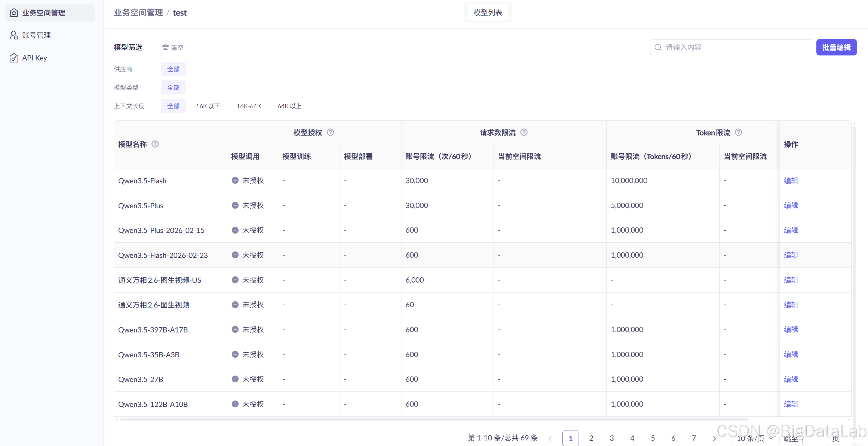Click the 未授权 icon for 通义万相2.6-图生视频

235,304
